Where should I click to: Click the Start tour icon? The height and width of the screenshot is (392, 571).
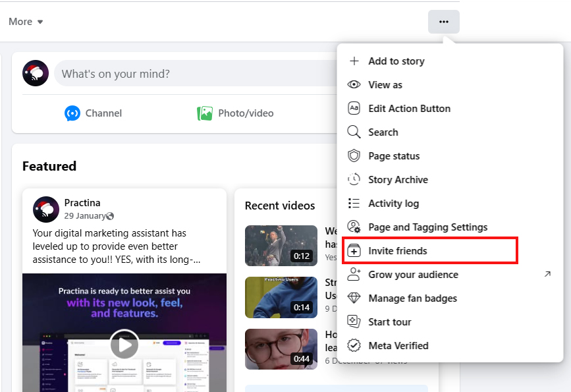tap(354, 322)
